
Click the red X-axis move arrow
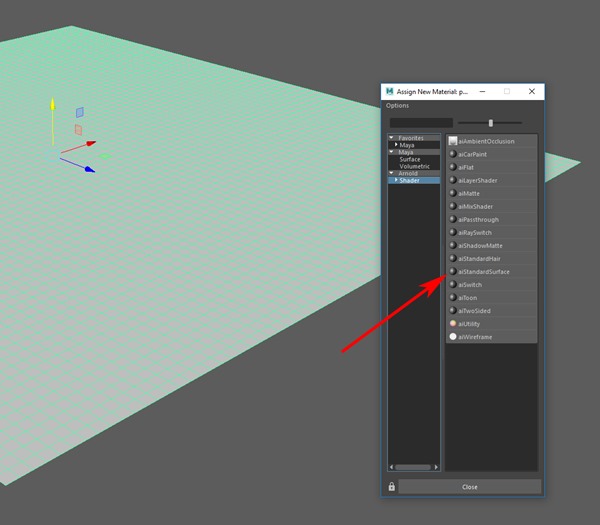[91, 143]
